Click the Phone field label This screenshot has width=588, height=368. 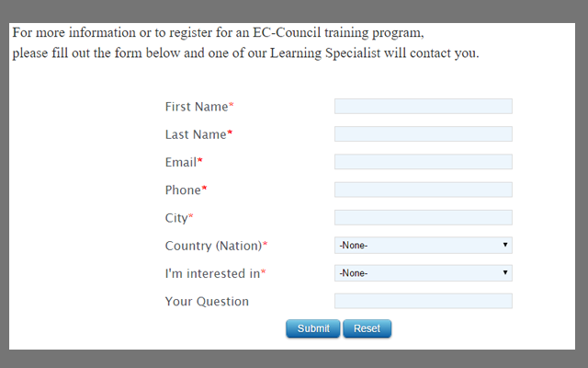(x=183, y=190)
